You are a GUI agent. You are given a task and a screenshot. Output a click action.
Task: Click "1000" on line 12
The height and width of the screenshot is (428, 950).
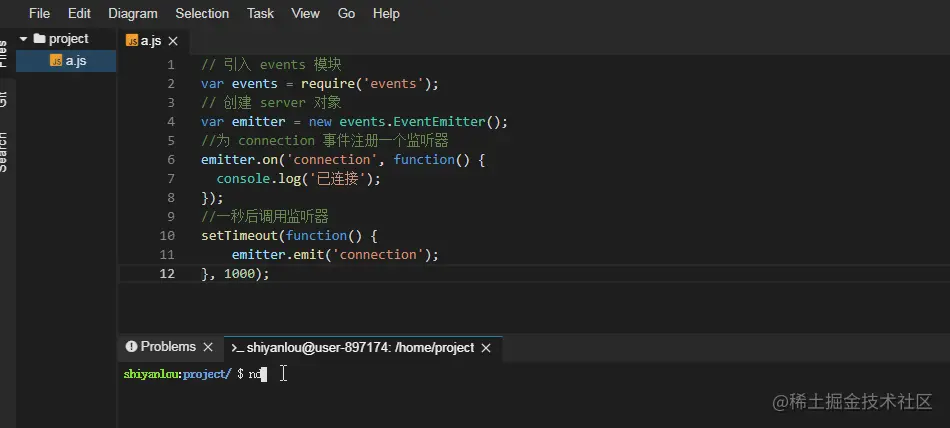click(239, 274)
